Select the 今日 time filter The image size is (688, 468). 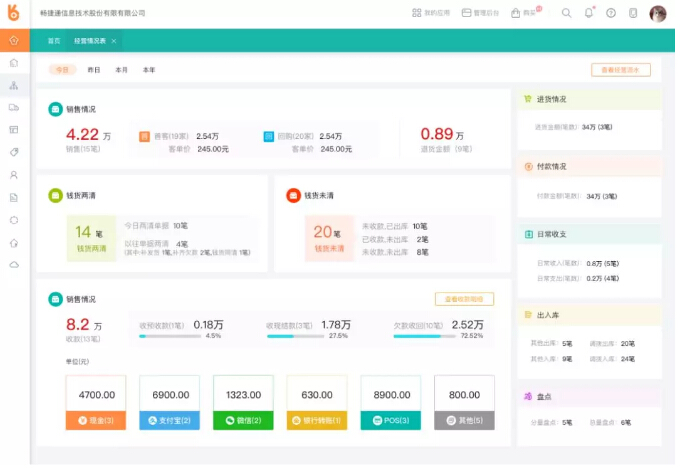(63, 70)
